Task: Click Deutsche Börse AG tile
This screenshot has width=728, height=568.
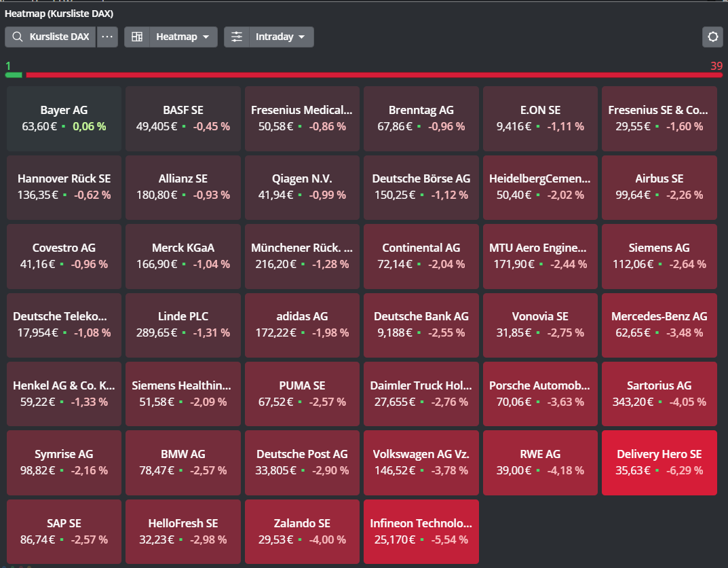Action: [421, 187]
